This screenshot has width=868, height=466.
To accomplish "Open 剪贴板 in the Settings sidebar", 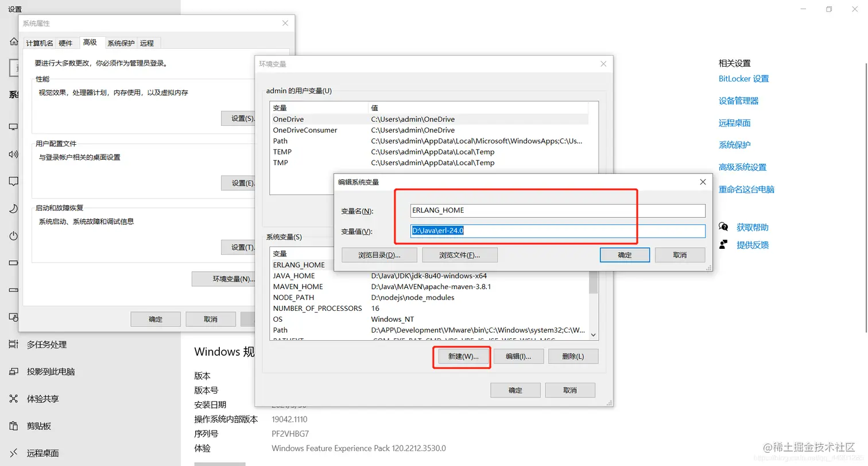I will click(x=39, y=426).
